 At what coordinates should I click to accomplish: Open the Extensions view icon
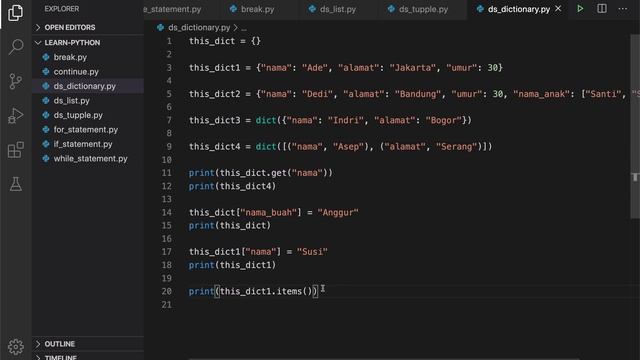pyautogui.click(x=16, y=150)
